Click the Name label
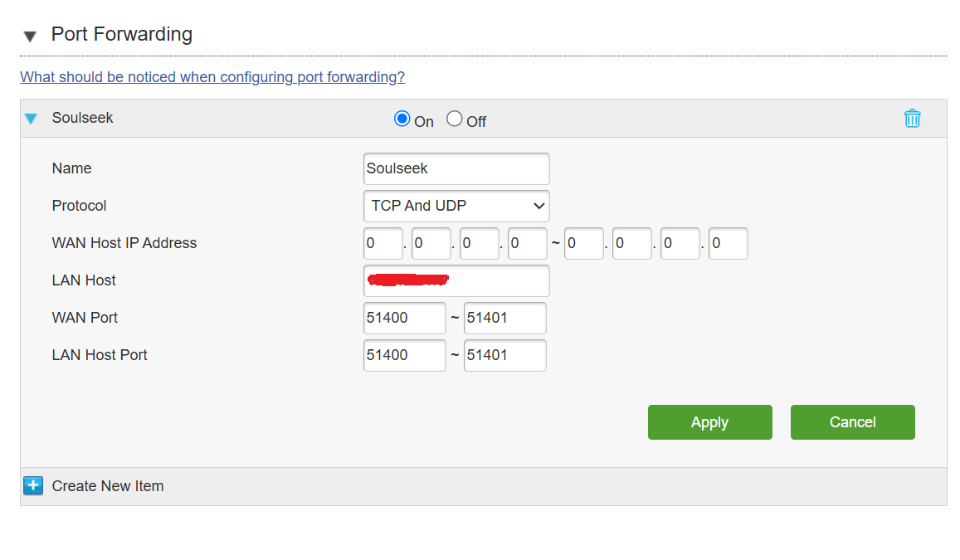The image size is (960, 560). click(71, 168)
